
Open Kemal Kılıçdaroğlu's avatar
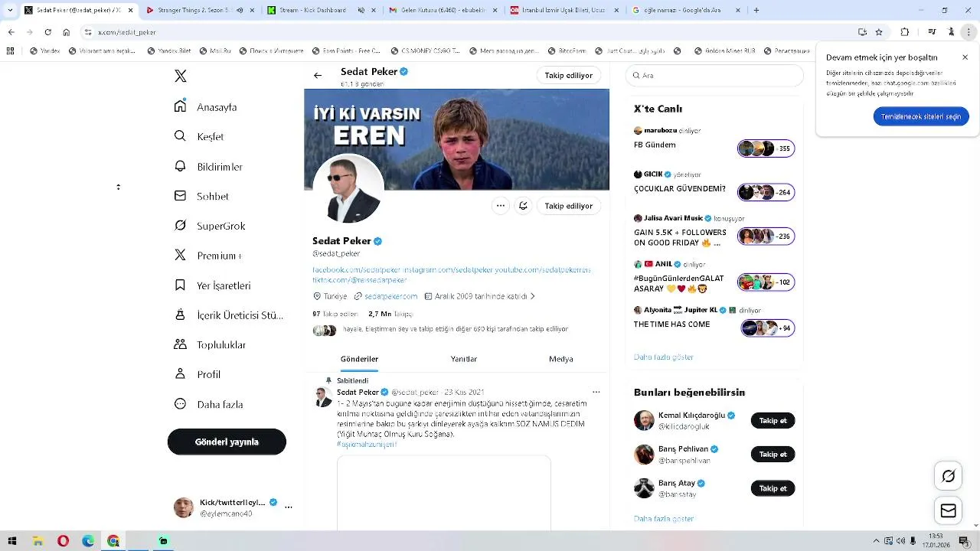point(644,420)
